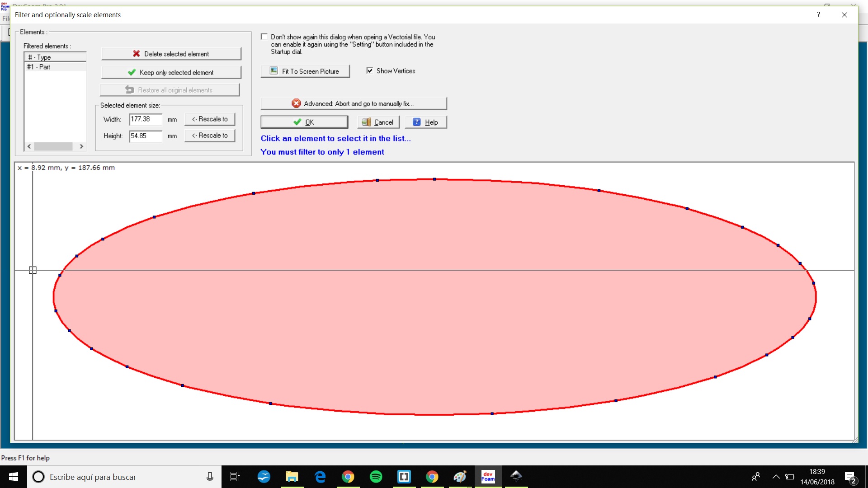Toggle the Show Vertices checkbox
This screenshot has height=488, width=868.
pyautogui.click(x=370, y=70)
